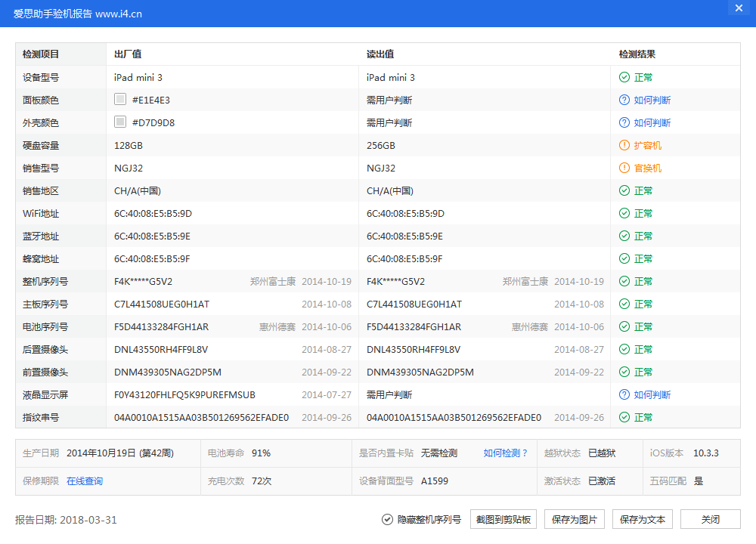Image resolution: width=756 pixels, height=544 pixels.
Task: Click the warning icon next to 官换机
Action: [x=624, y=168]
